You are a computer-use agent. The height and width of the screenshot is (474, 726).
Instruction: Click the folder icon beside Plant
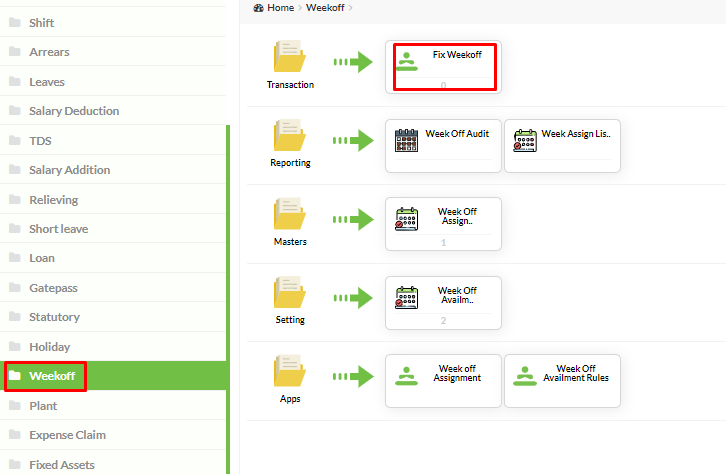click(x=15, y=405)
